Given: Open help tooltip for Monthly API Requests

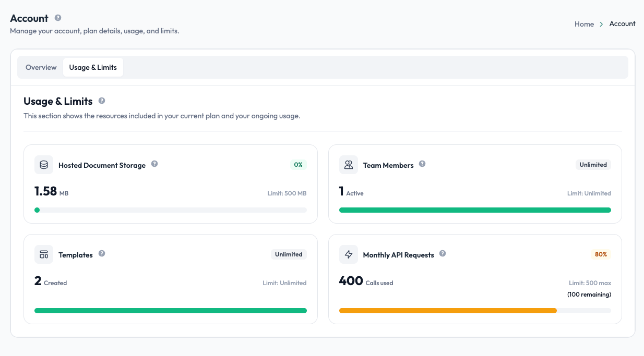Looking at the screenshot, I should (443, 253).
